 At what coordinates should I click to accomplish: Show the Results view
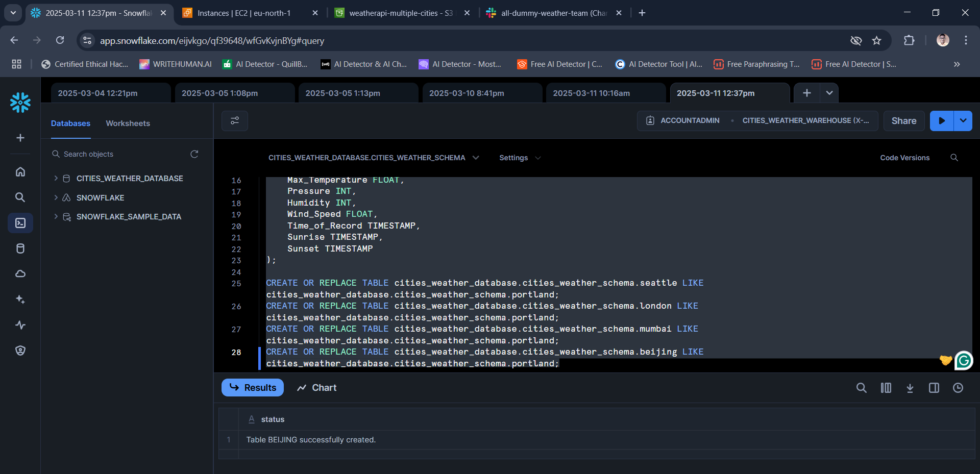(x=253, y=388)
